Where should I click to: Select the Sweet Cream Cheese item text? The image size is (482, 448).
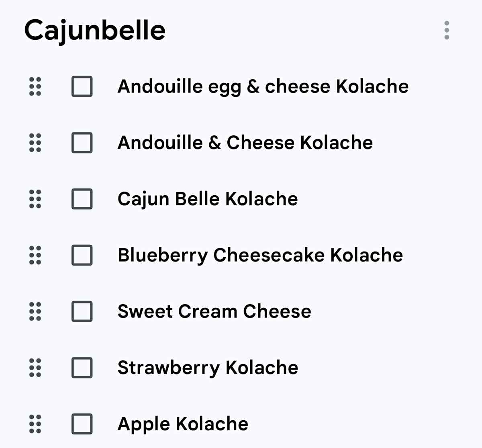pyautogui.click(x=214, y=311)
